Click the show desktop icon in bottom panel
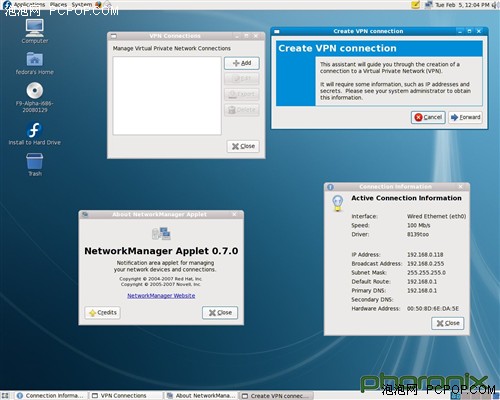Image resolution: width=500 pixels, height=400 pixels. (5, 396)
